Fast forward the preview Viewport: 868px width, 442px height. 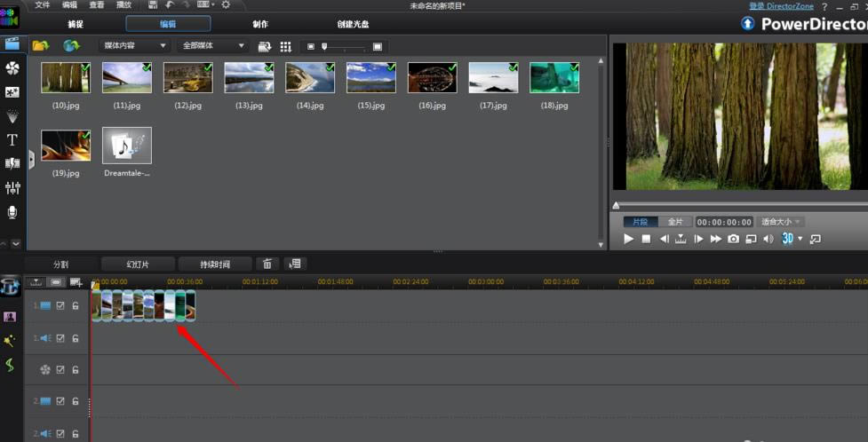tap(716, 239)
